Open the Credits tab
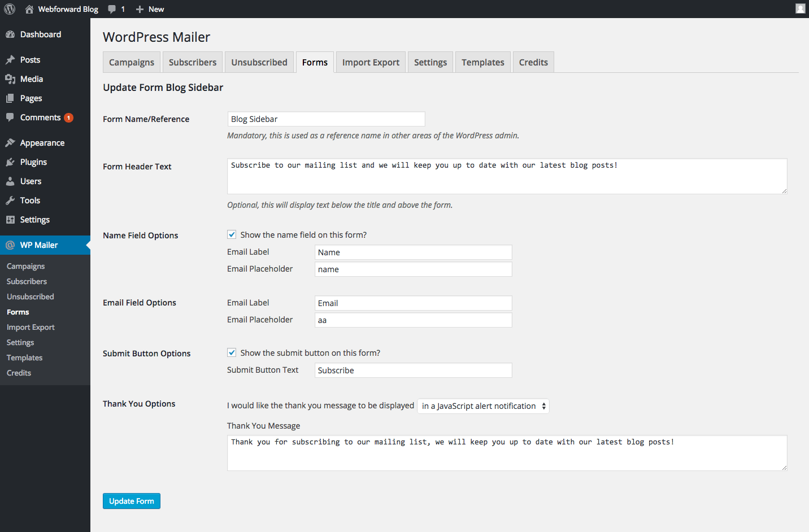809x532 pixels. (533, 62)
